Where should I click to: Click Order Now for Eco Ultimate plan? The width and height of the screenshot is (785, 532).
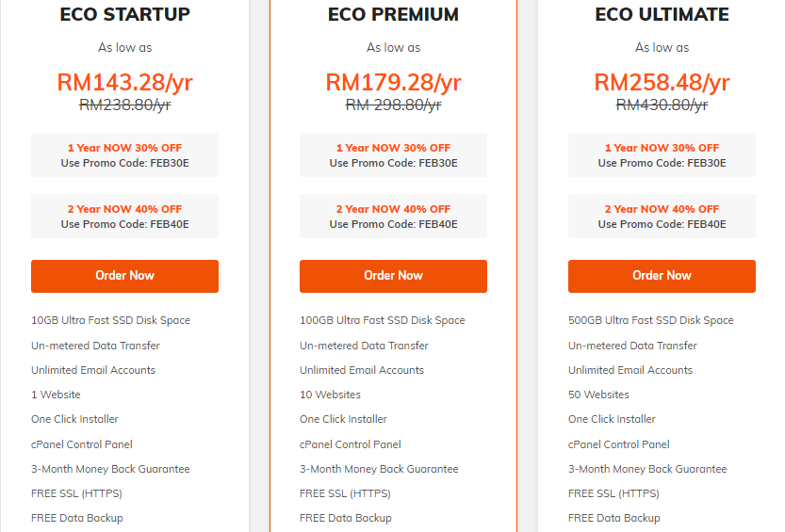(x=662, y=276)
